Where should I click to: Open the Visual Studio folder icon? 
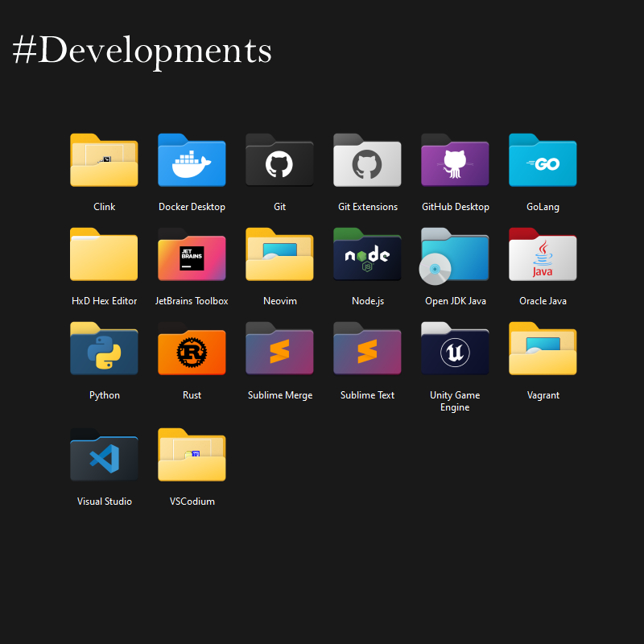tap(104, 456)
